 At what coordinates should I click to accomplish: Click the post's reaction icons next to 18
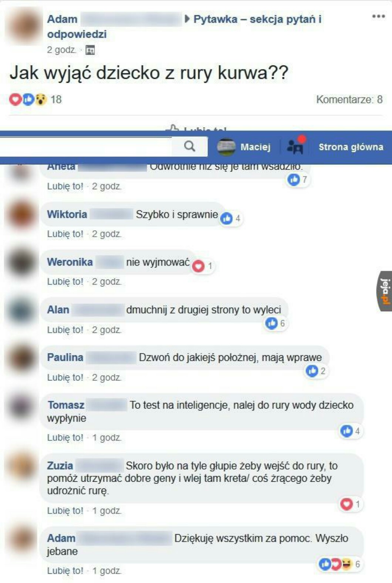pyautogui.click(x=28, y=99)
